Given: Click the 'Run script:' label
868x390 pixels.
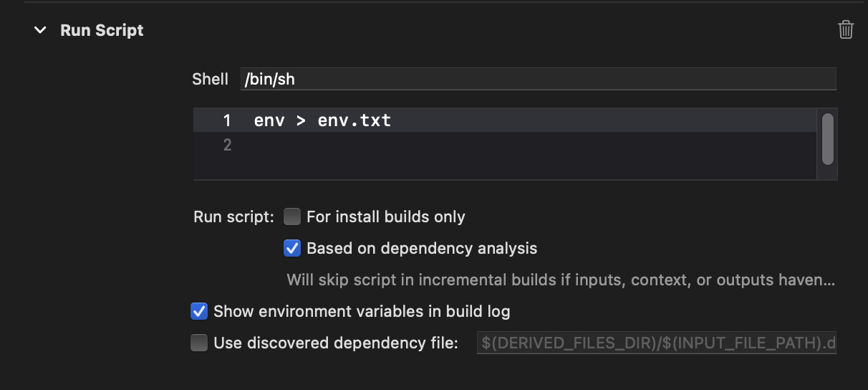Looking at the screenshot, I should click(x=233, y=217).
